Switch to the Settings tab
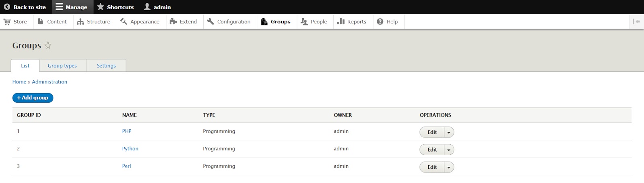 click(106, 66)
